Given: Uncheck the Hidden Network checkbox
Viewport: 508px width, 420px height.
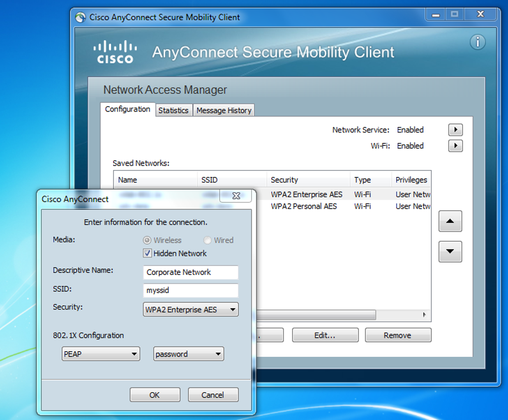Looking at the screenshot, I should pos(147,253).
